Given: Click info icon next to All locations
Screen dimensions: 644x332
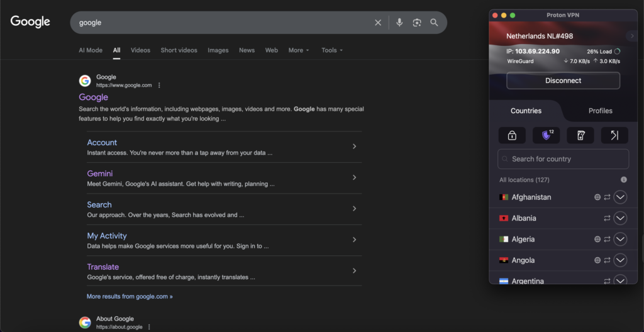Looking at the screenshot, I should [x=624, y=180].
